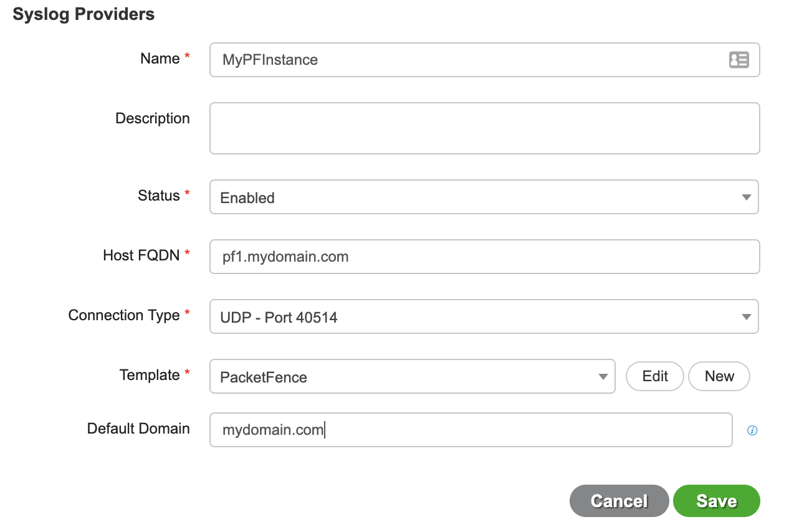Select the Status field showing Enabled

[x=436, y=196]
